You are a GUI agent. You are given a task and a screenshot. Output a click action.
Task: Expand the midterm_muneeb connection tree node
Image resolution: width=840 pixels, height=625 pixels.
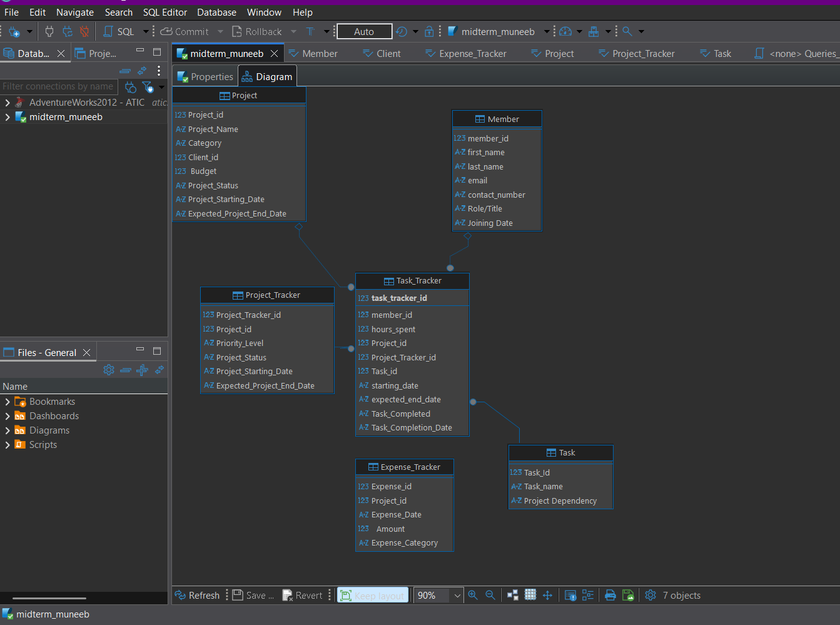pyautogui.click(x=8, y=117)
